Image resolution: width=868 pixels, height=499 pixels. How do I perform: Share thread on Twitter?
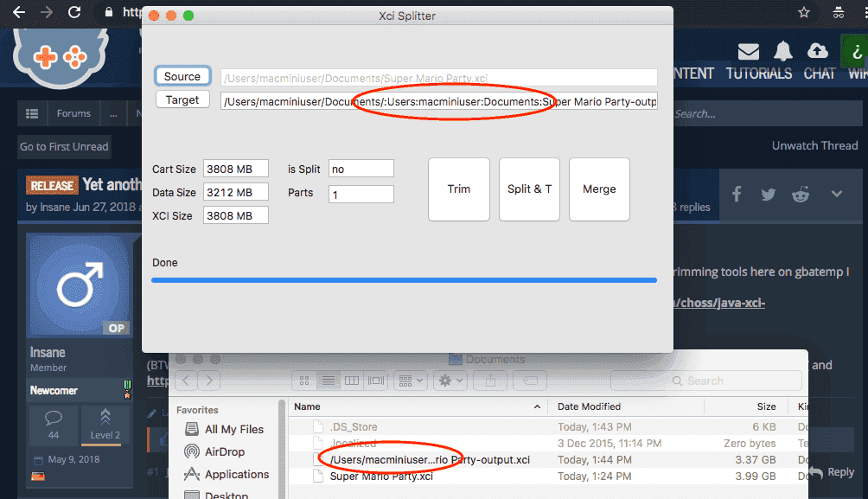pyautogui.click(x=769, y=195)
